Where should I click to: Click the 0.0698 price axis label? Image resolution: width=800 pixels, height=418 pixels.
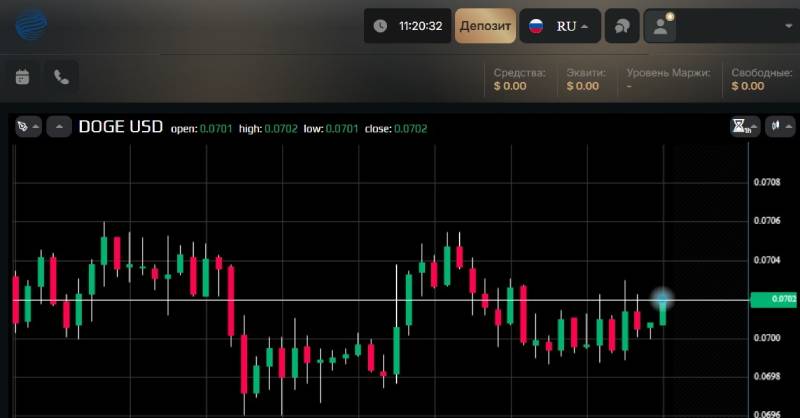(x=767, y=377)
